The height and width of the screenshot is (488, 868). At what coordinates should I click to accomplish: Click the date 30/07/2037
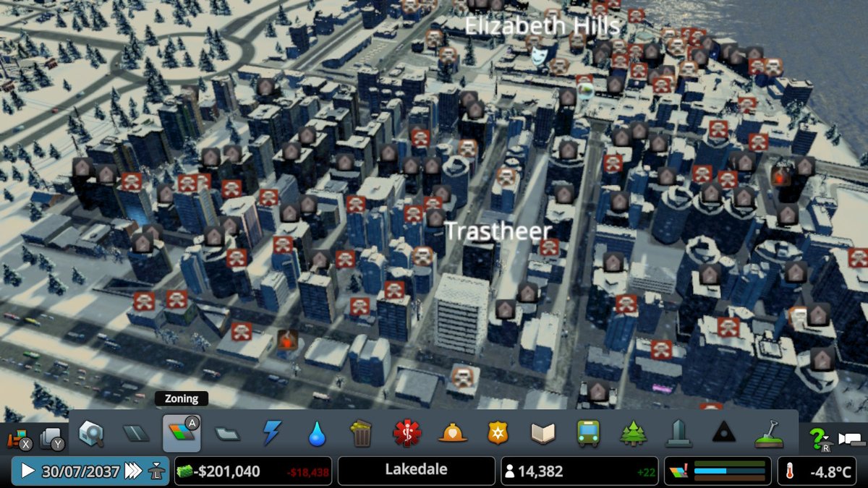click(x=81, y=471)
